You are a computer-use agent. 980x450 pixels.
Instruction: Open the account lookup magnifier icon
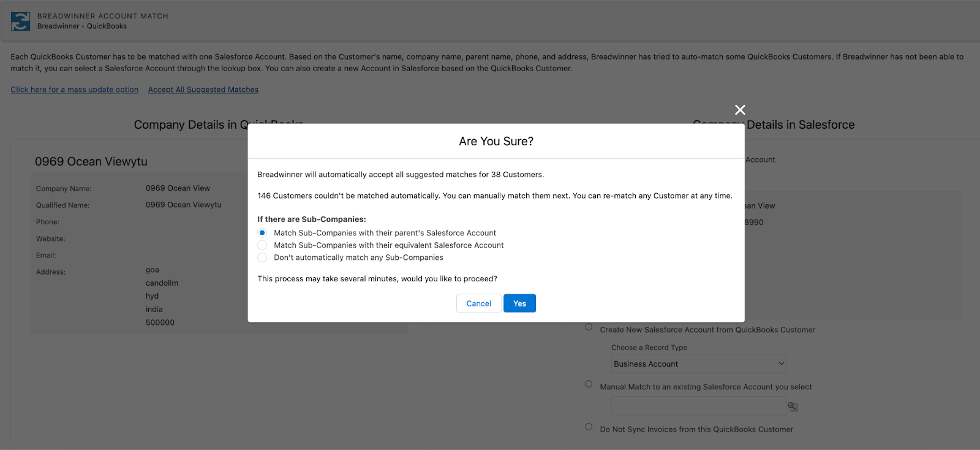pos(793,406)
